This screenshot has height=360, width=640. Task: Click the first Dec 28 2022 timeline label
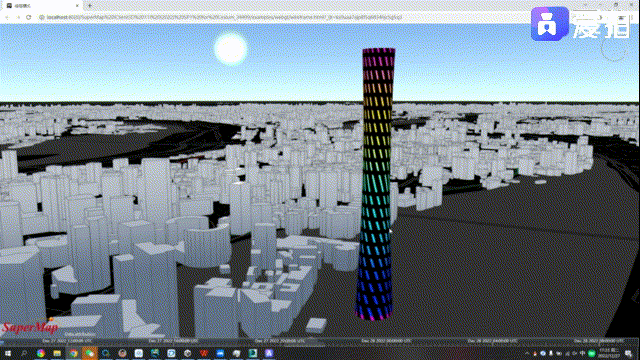386,341
